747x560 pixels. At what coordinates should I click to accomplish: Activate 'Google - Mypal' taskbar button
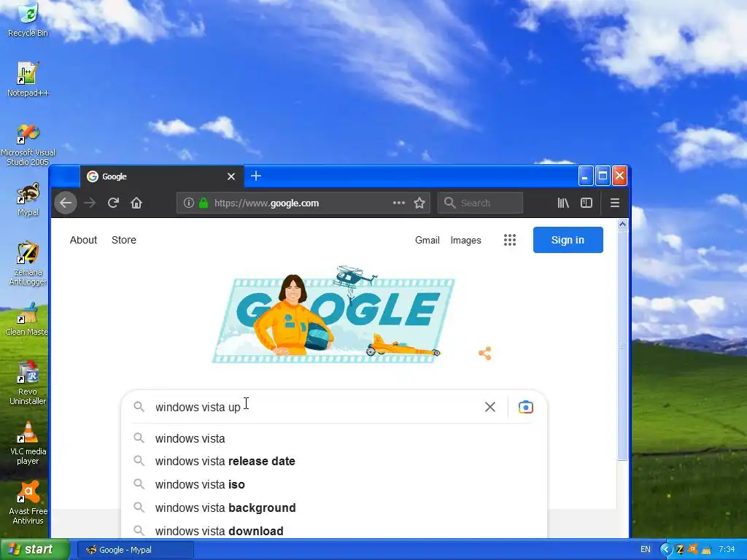pos(135,550)
